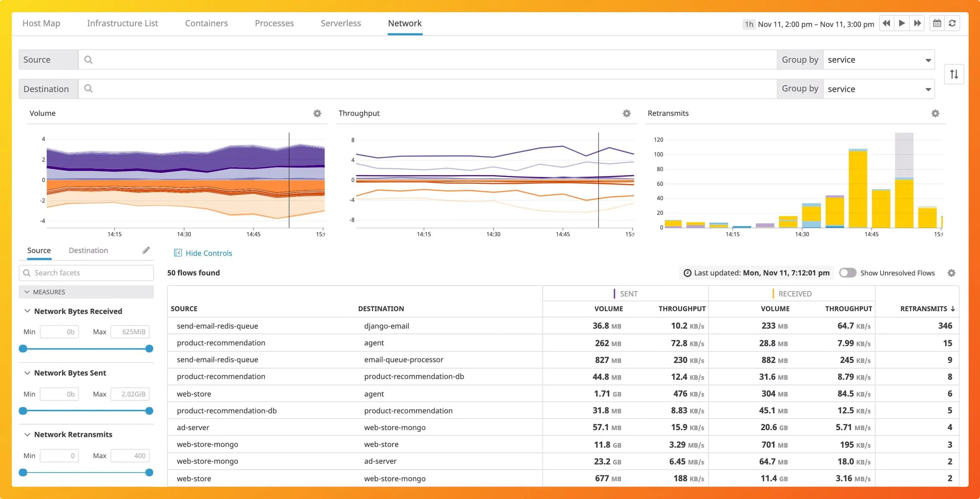
Task: Collapse Network Retransmits facet
Action: (27, 435)
